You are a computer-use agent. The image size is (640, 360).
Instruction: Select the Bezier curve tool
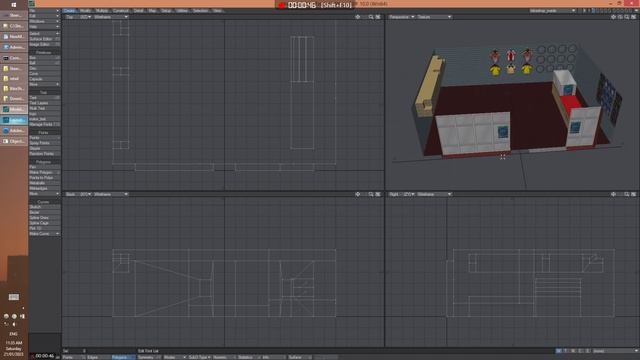pyautogui.click(x=44, y=212)
